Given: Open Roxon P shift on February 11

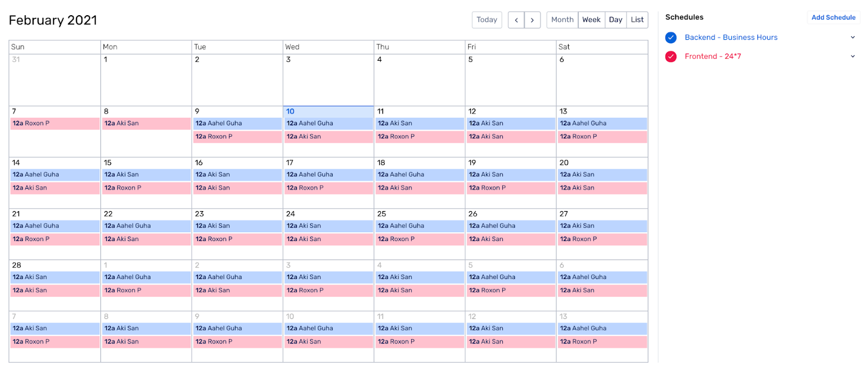Looking at the screenshot, I should click(420, 137).
